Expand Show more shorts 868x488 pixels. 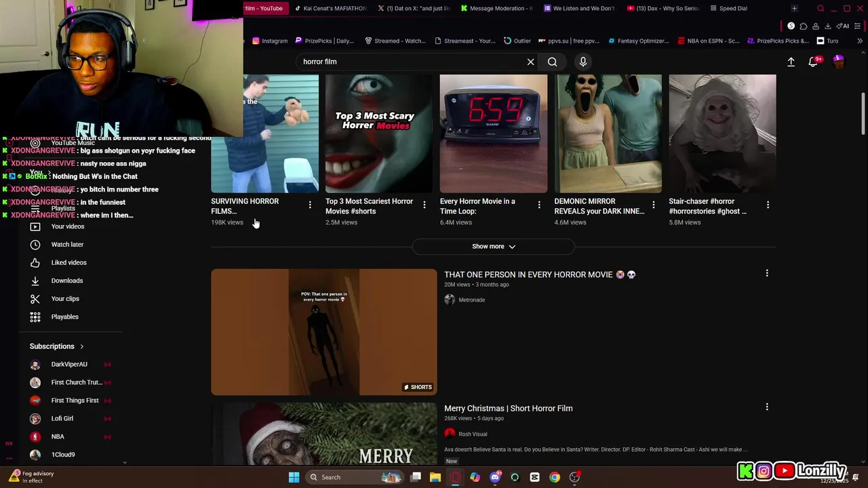pos(494,247)
